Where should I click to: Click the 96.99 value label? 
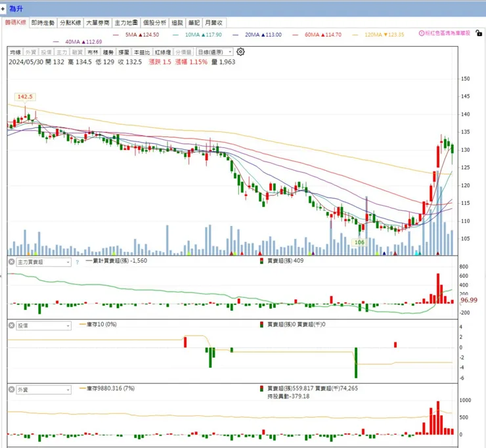469,300
